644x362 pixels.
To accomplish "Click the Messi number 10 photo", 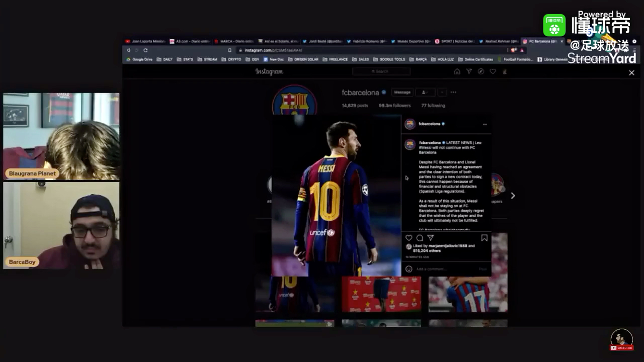I will pyautogui.click(x=336, y=196).
